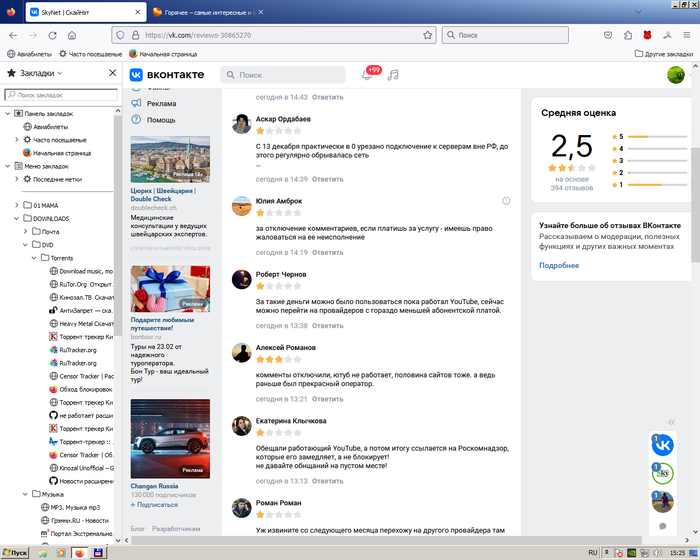Open new chat bubble in messenger dock
700x560 pixels.
pyautogui.click(x=662, y=526)
